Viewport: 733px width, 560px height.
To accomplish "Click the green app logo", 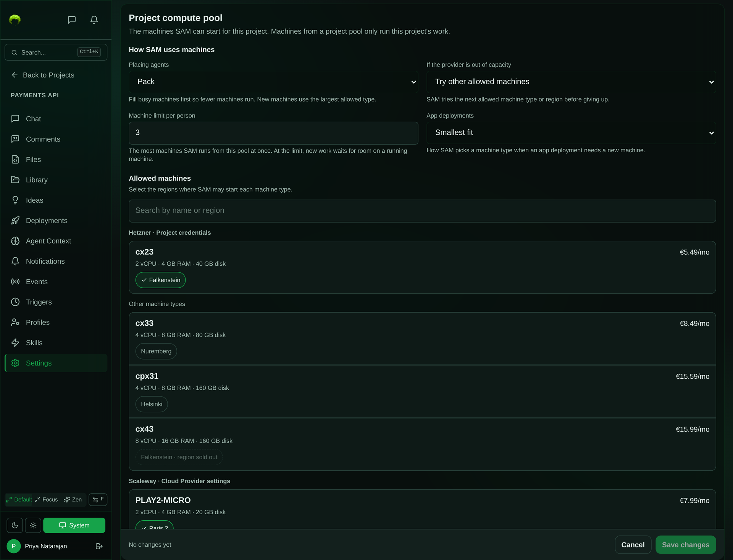I will (x=15, y=19).
